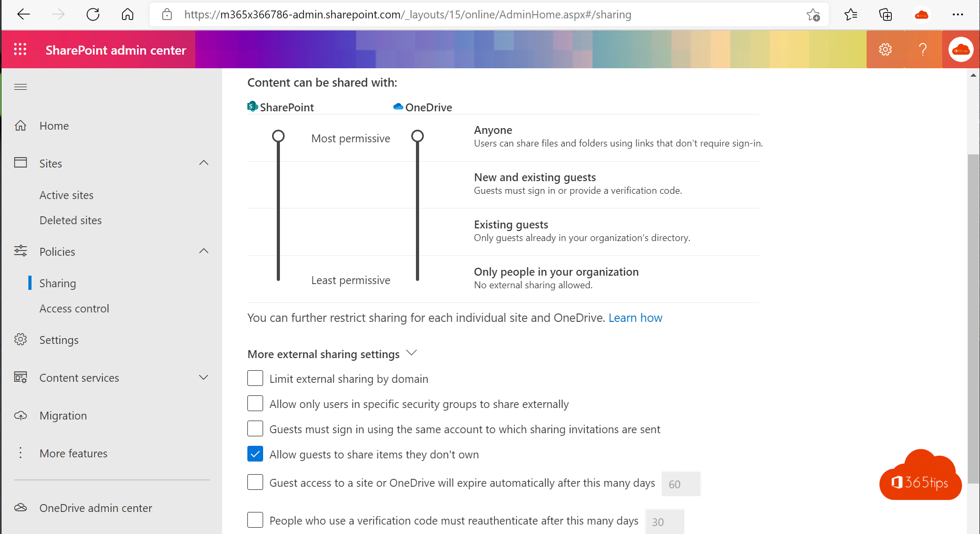Open Deleted sites
This screenshot has height=534, width=980.
71,221
